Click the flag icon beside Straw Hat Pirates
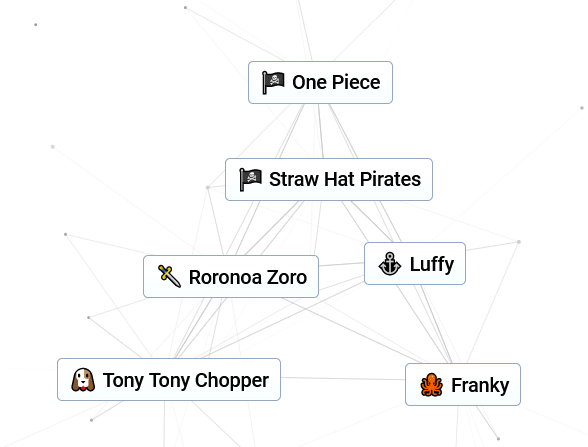The height and width of the screenshot is (447, 588). [250, 180]
